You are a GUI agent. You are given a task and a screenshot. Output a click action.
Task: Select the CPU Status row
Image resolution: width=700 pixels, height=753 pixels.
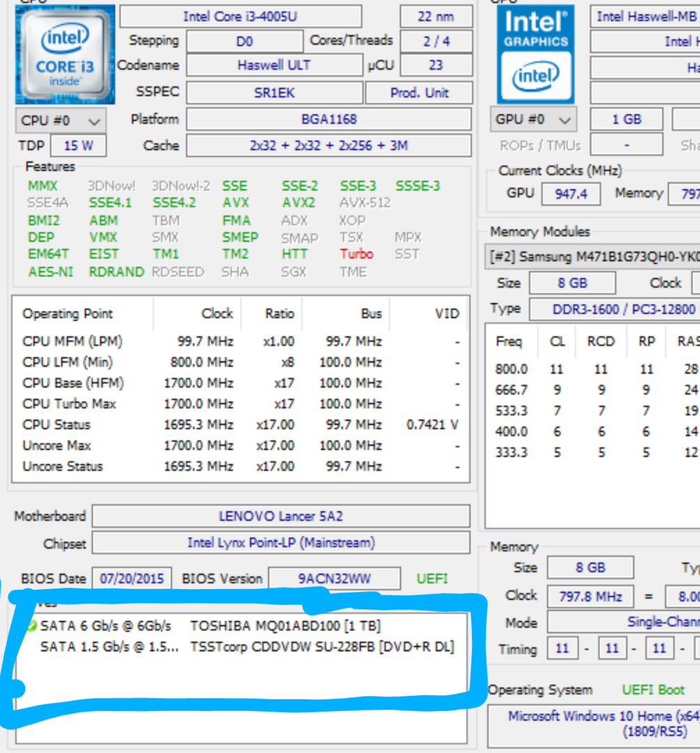(241, 425)
